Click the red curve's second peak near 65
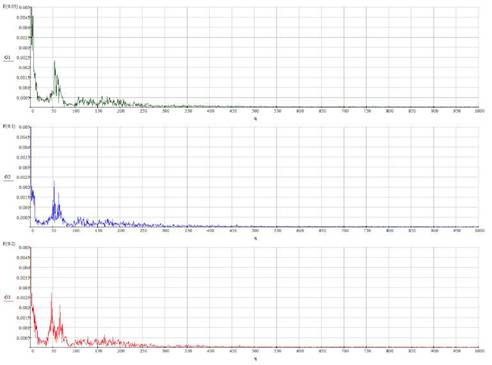492x365 pixels. [x=60, y=307]
